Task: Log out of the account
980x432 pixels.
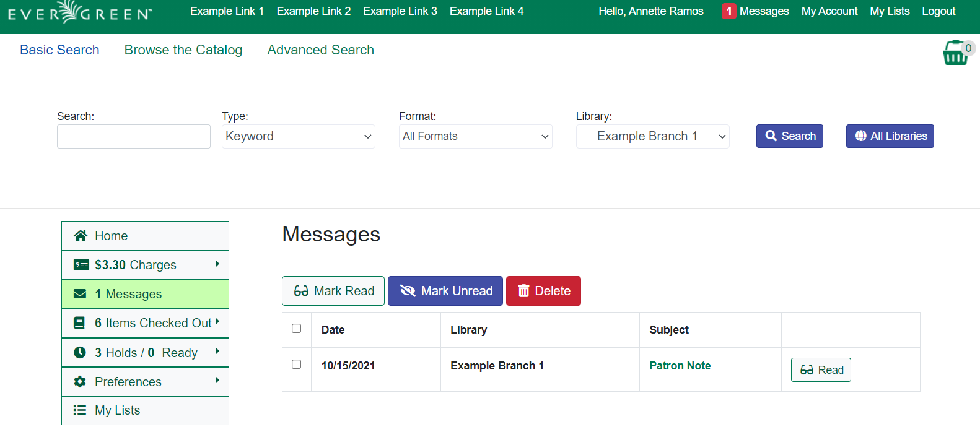Action: pyautogui.click(x=938, y=11)
